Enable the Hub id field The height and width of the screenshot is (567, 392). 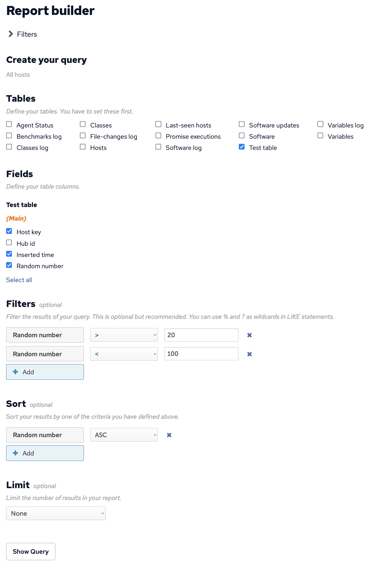click(x=9, y=242)
